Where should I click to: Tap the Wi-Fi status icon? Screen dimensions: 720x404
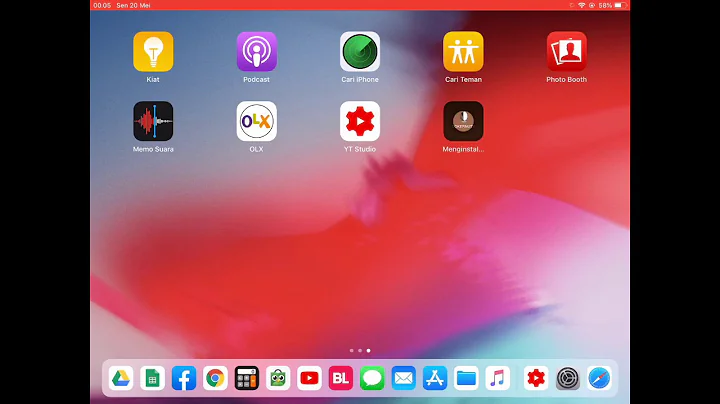(582, 6)
